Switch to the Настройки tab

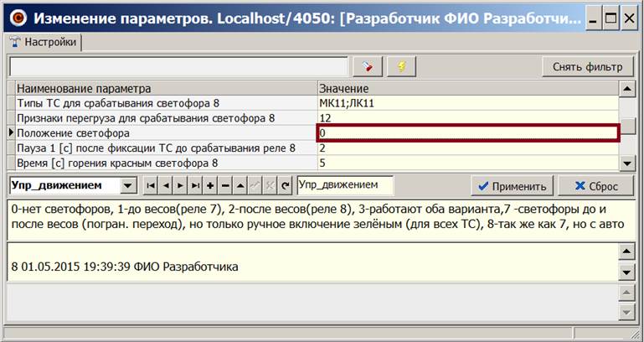[44, 42]
